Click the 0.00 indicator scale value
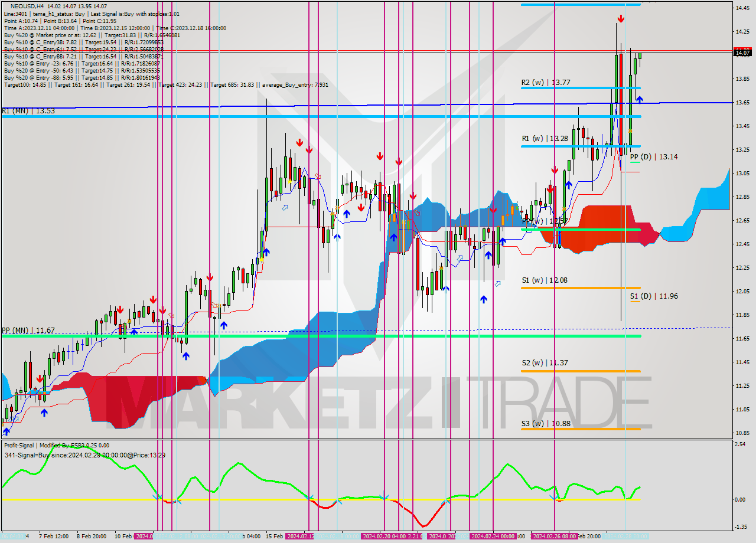The width and height of the screenshot is (756, 543). click(x=741, y=499)
